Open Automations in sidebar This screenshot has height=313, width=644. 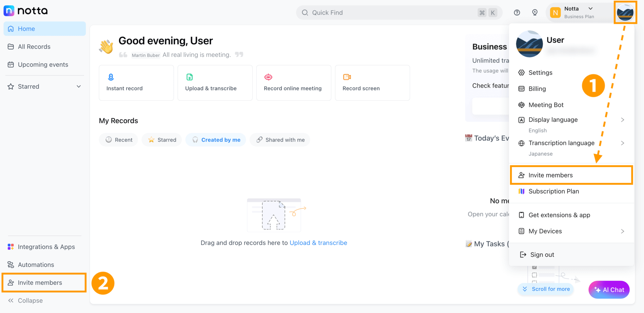coord(44,264)
